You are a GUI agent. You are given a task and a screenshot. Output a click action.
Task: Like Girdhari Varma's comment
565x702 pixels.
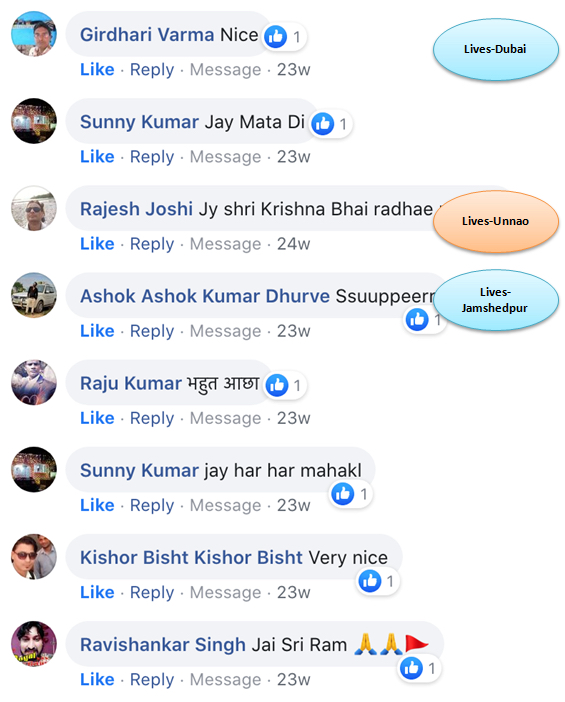97,69
